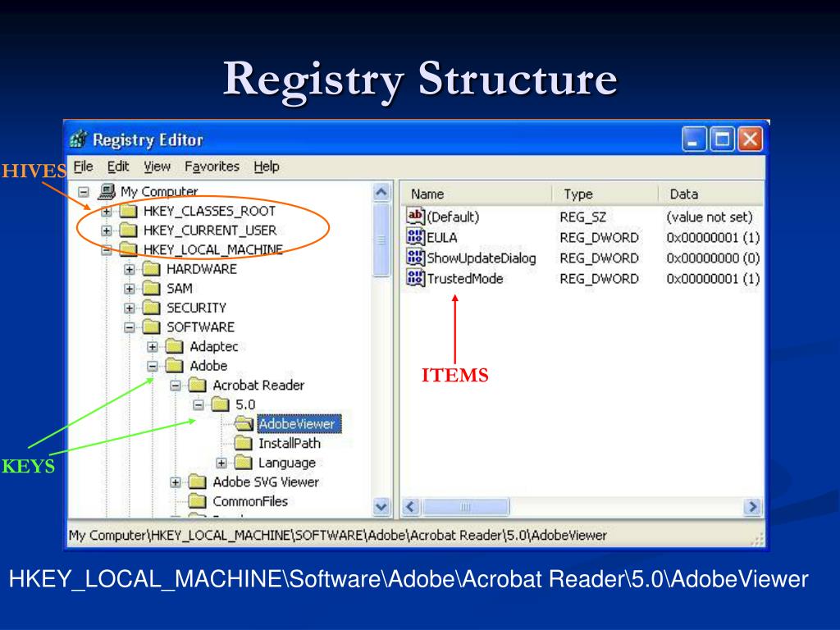Click tree pane scroll down arrow
This screenshot has height=630, width=840.
coord(381,506)
